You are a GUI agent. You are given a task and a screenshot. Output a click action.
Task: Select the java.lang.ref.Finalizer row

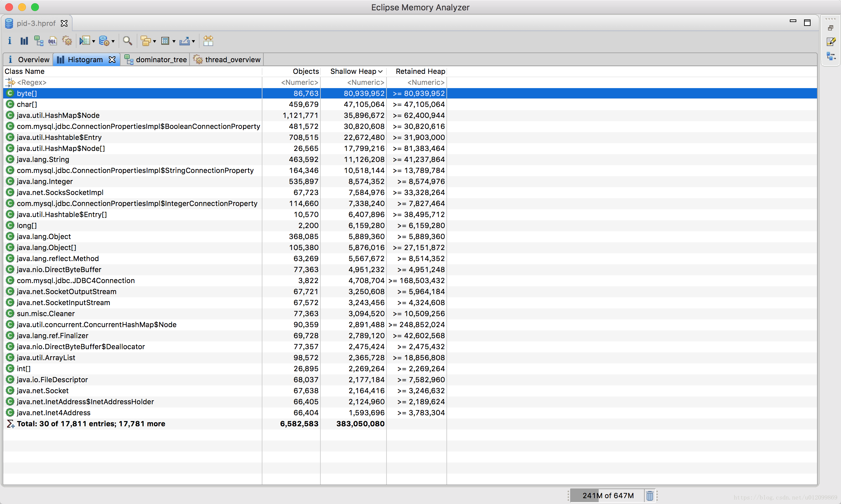tap(410, 336)
